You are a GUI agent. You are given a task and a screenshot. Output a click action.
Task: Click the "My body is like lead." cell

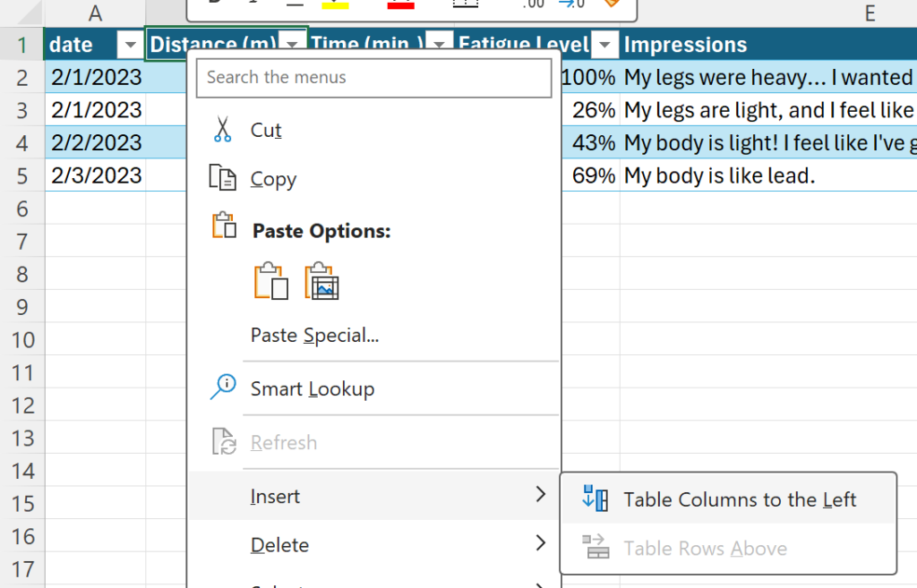pyautogui.click(x=768, y=175)
